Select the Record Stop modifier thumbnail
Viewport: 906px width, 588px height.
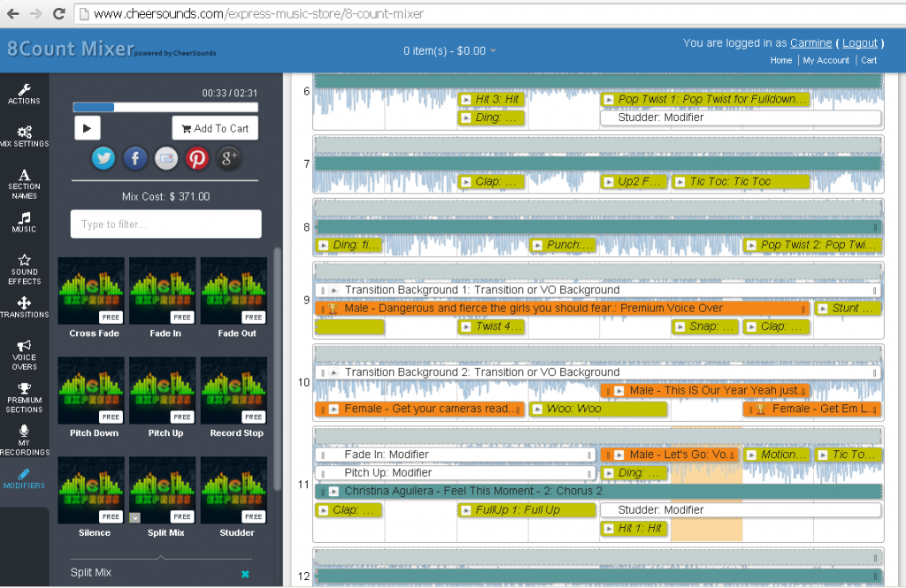(234, 391)
